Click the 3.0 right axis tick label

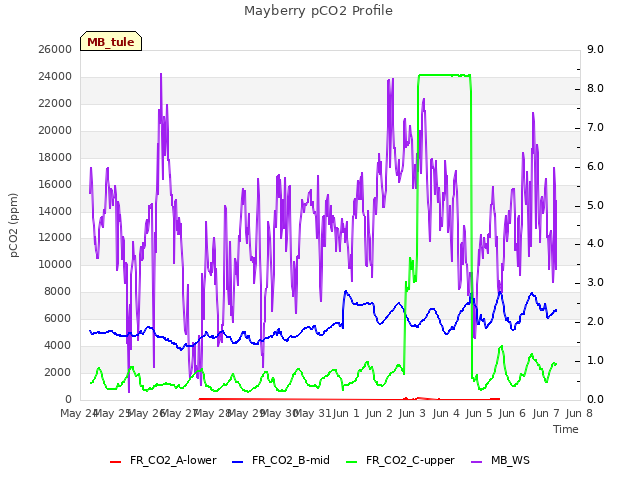click(595, 282)
